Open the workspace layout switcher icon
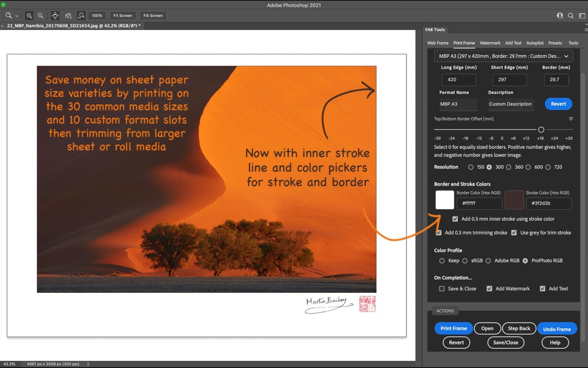The height and width of the screenshot is (368, 588). click(x=581, y=16)
